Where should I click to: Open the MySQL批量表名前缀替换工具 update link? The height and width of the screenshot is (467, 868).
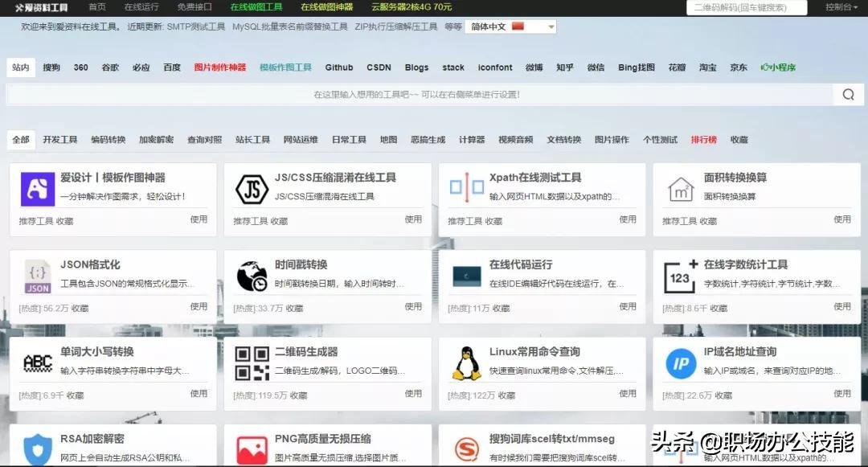[x=289, y=27]
